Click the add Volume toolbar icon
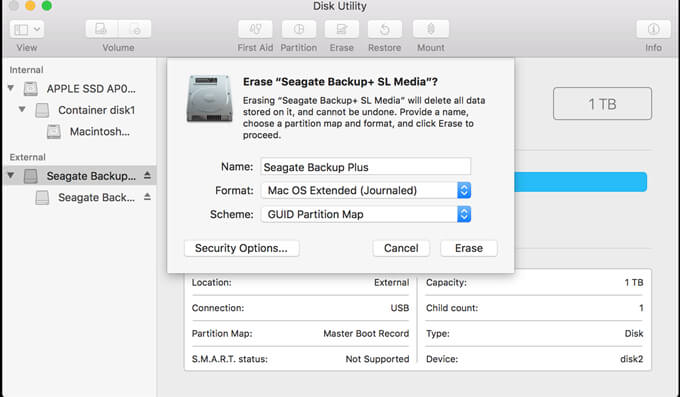680x397 pixels. [x=101, y=29]
